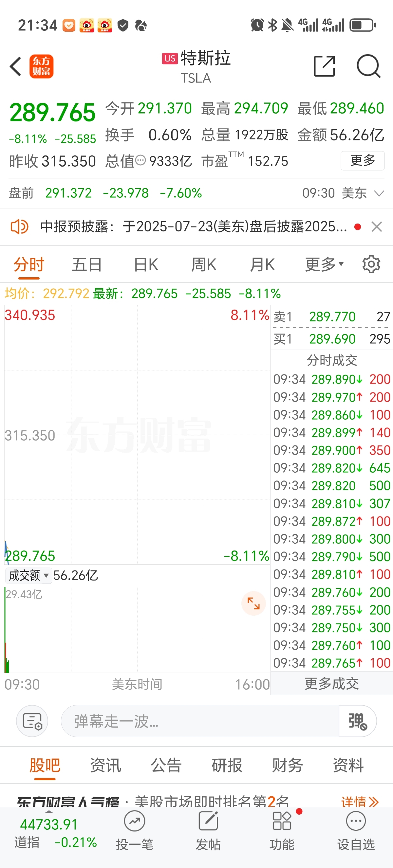Tap the 卖1 289.770 order row

pyautogui.click(x=332, y=317)
